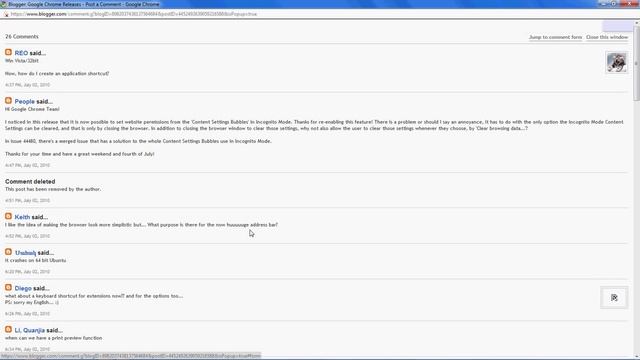Click the 26 Comments heading text

pos(22,37)
